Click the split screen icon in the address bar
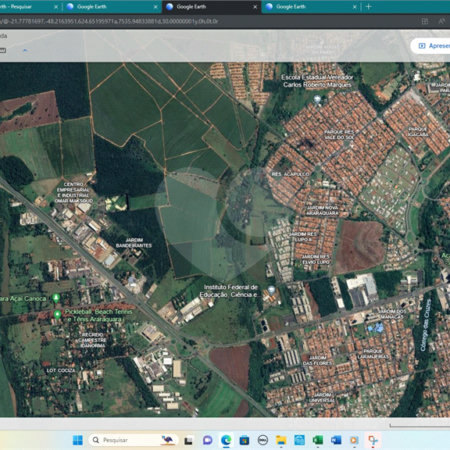 pos(425,21)
